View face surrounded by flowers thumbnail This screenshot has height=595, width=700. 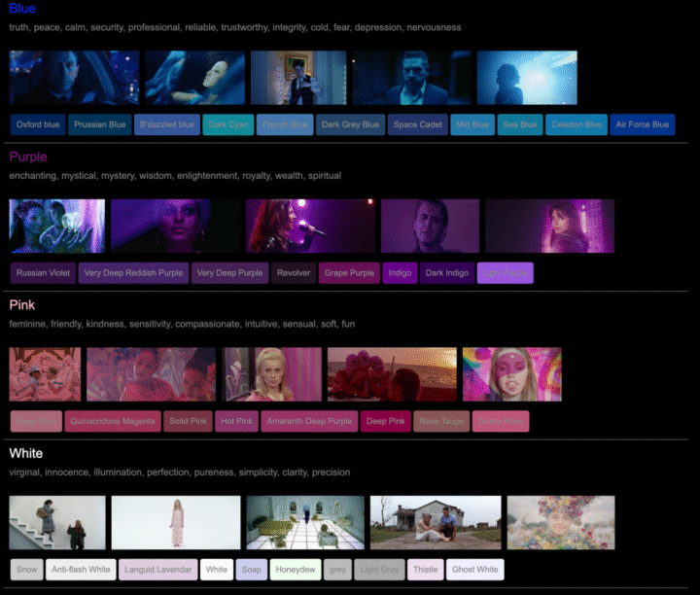click(x=561, y=522)
